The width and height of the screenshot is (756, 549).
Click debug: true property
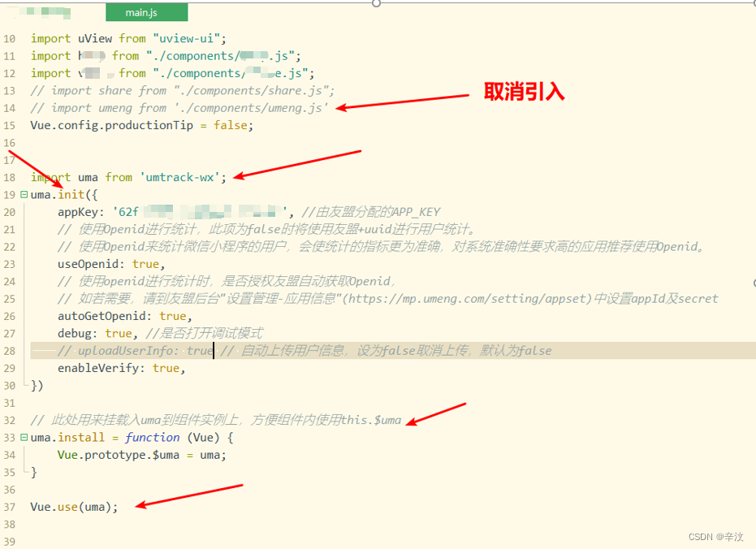point(98,334)
